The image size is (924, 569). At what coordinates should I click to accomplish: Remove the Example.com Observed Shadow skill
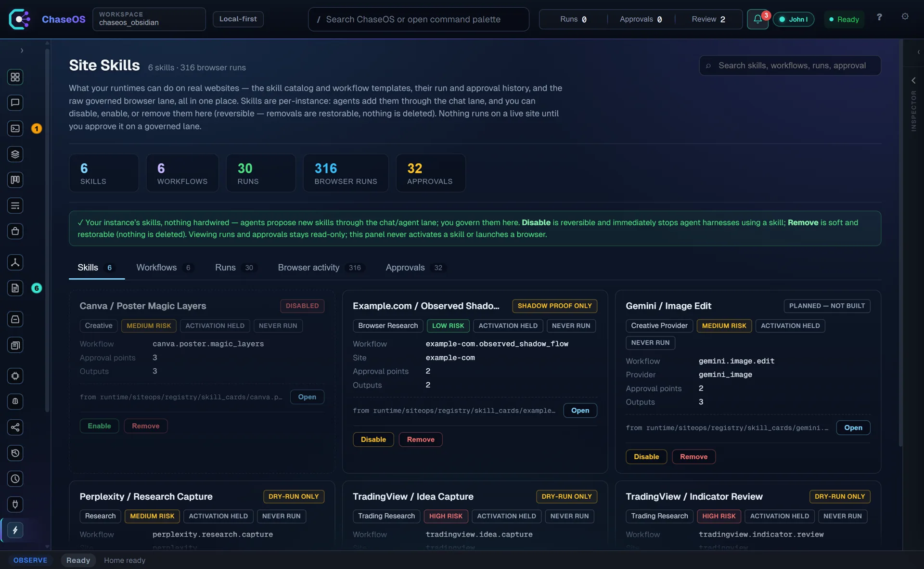(421, 440)
